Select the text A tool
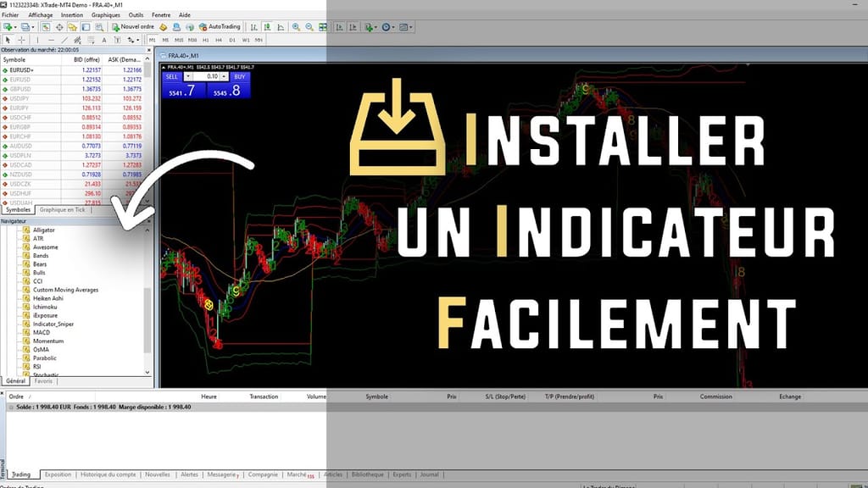Screen dimensions: 868x488 (104, 40)
